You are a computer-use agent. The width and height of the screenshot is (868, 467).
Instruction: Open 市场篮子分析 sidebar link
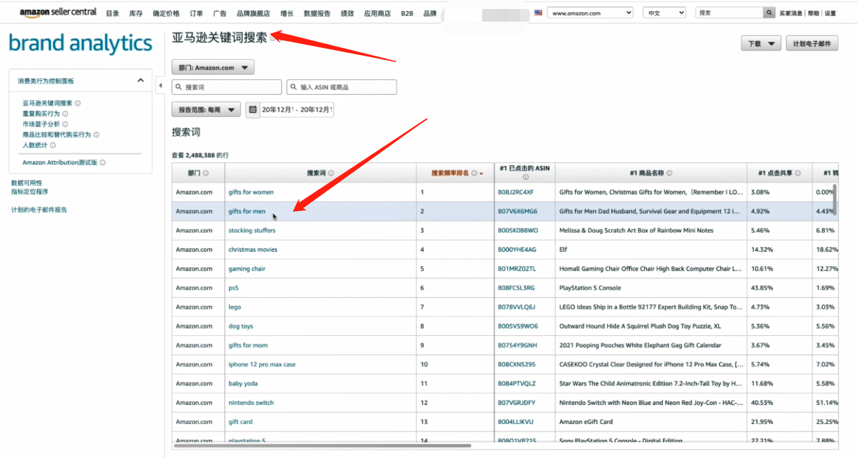point(41,124)
